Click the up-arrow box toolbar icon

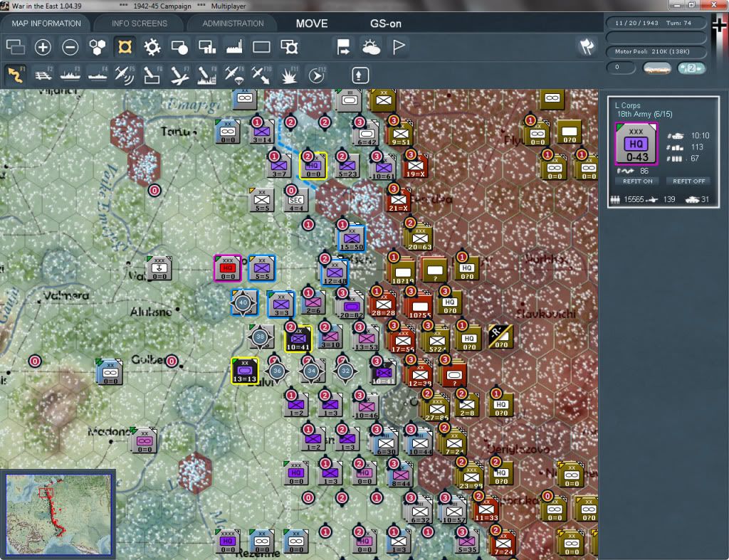(x=360, y=75)
